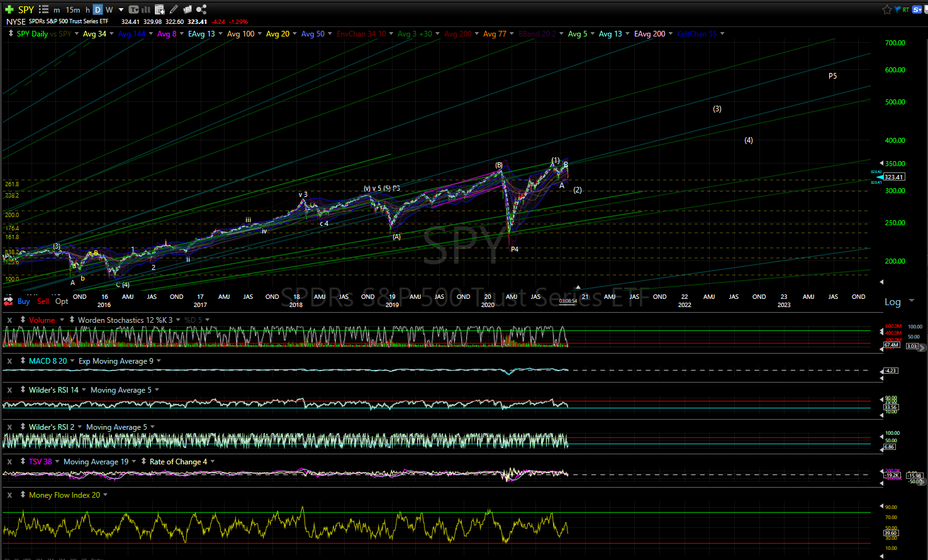Open the add indicator grid icon

[159, 9]
